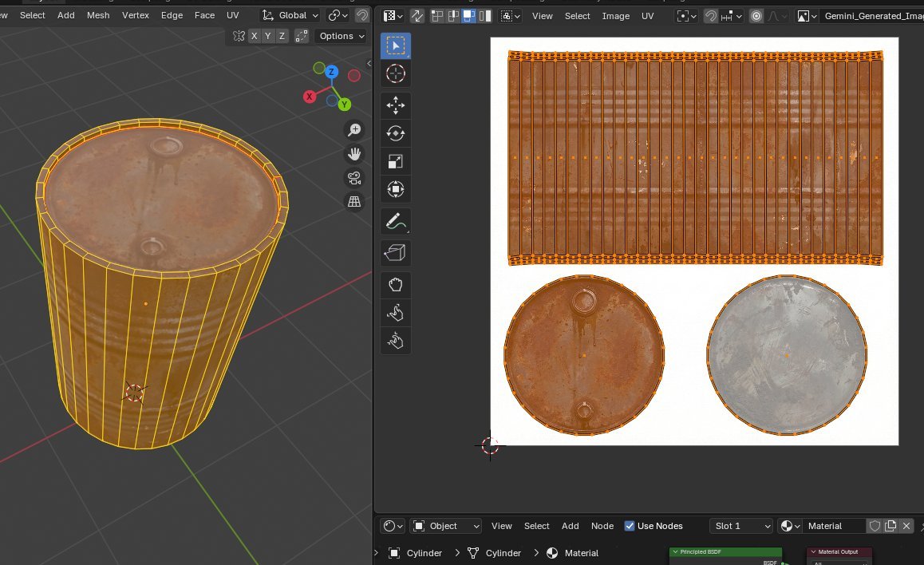Select the Scale tool in UV toolbar

[x=396, y=161]
